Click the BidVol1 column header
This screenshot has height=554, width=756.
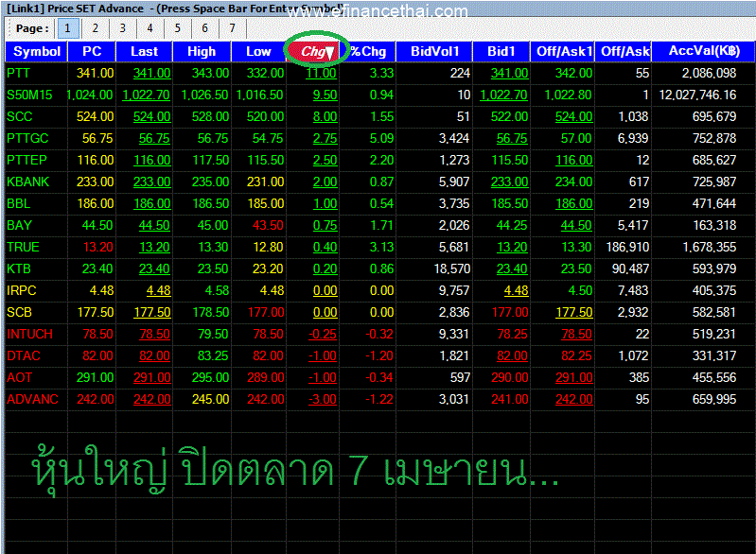point(435,52)
